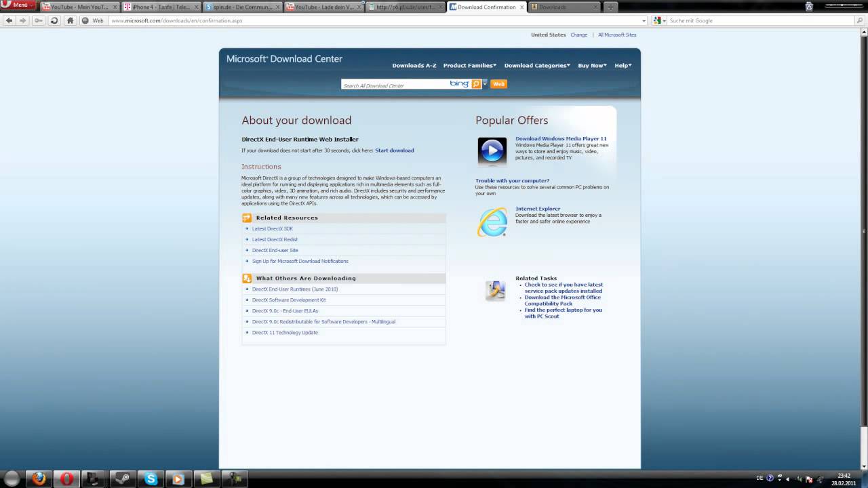
Task: Click the key wand password icon
Action: click(x=39, y=20)
